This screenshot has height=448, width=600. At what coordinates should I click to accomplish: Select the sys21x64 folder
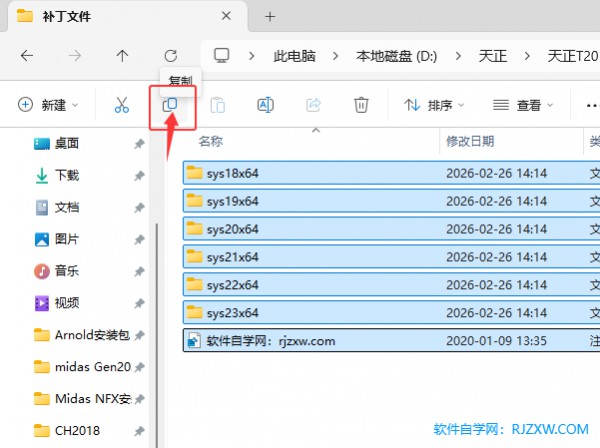[x=391, y=257]
